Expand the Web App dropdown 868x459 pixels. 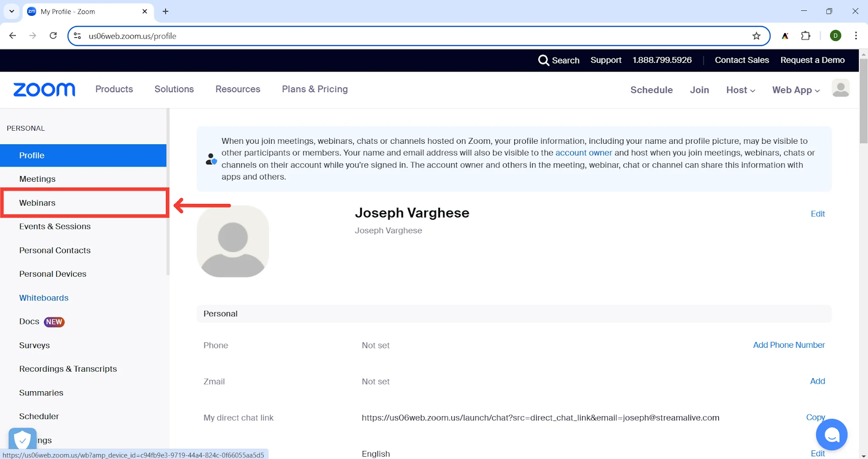coord(796,90)
